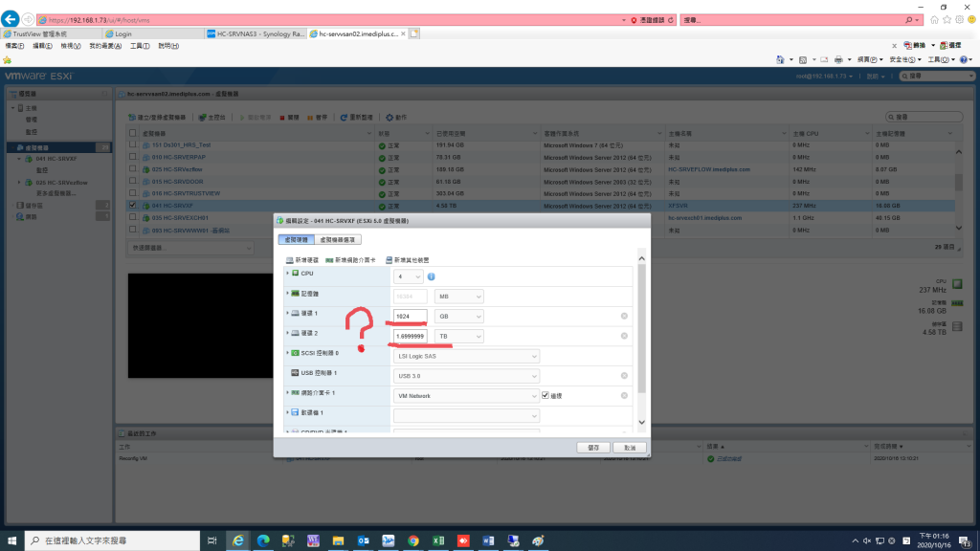The width and height of the screenshot is (980, 551).
Task: Expand the 025 HC-SRVezflow tree node
Action: coord(19,183)
